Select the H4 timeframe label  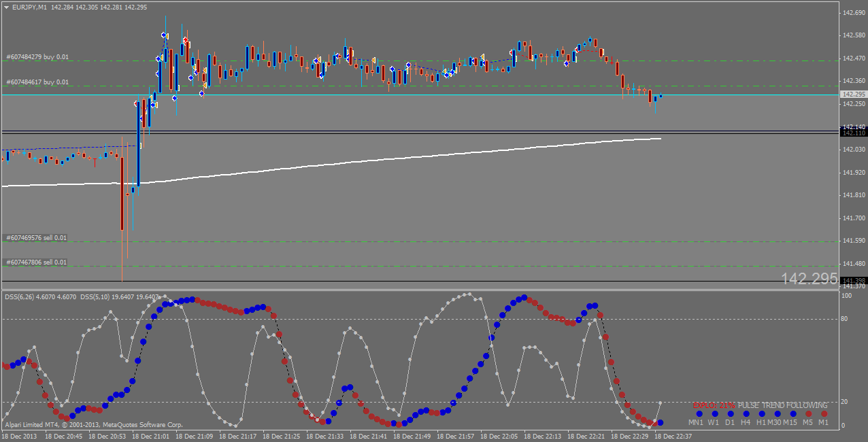[x=746, y=422]
